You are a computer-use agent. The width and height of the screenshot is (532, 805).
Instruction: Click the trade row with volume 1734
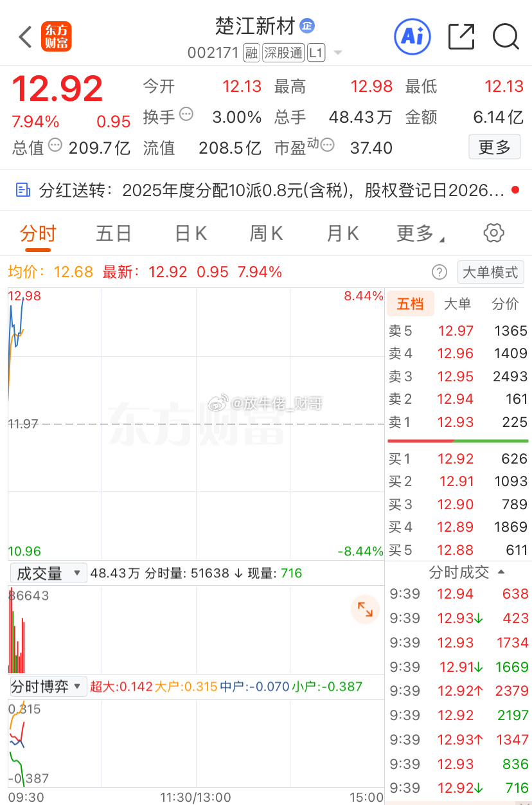tap(459, 642)
